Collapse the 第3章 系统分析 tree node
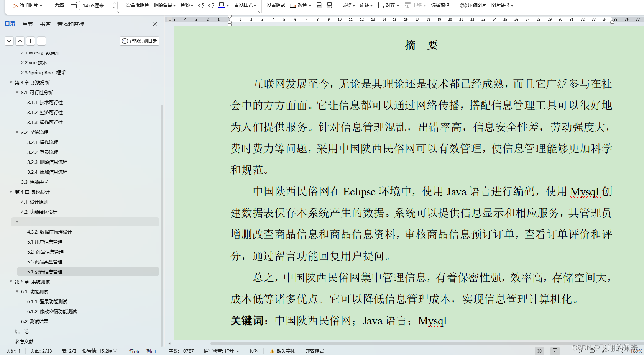This screenshot has height=355, width=644. tap(11, 82)
